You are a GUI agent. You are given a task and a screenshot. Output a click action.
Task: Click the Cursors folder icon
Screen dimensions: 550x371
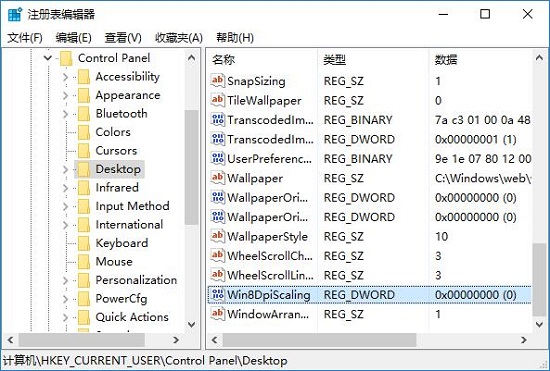pos(83,151)
